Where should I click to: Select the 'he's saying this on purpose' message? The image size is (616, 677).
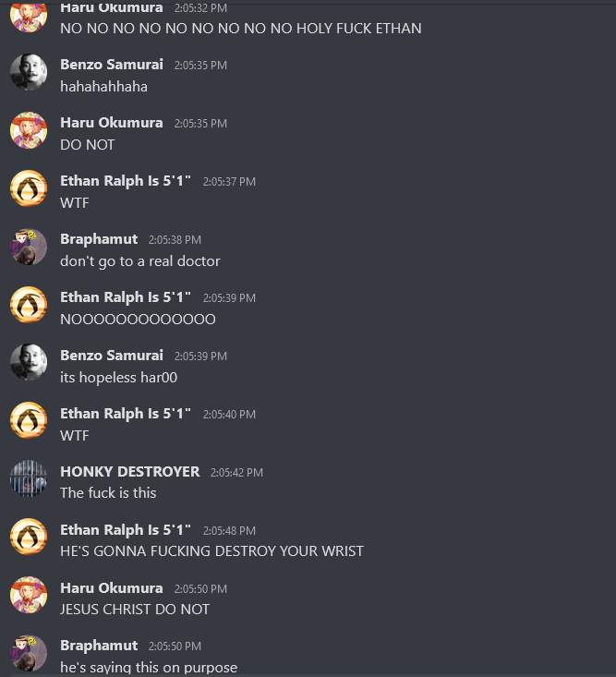pos(149,667)
